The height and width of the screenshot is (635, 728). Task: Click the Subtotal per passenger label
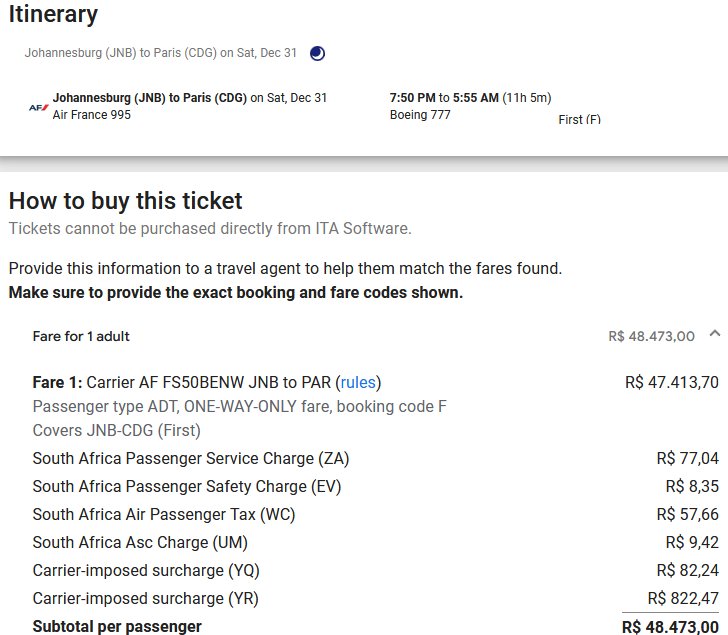[x=117, y=627]
